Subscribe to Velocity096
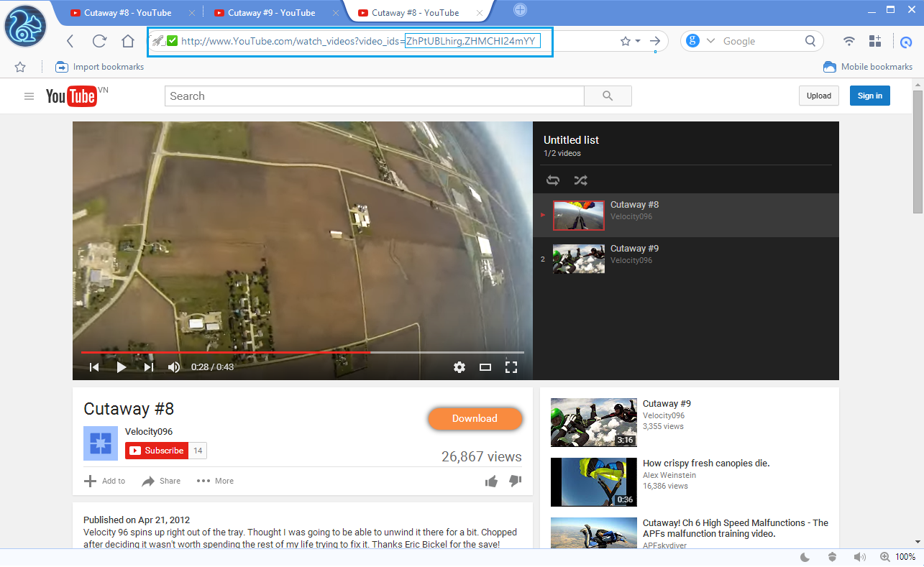This screenshot has height=567, width=924. (x=156, y=451)
